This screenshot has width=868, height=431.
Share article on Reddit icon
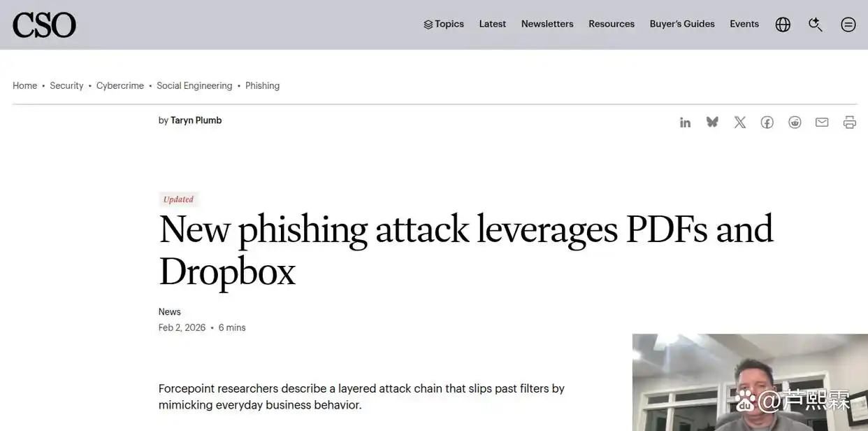pyautogui.click(x=795, y=122)
